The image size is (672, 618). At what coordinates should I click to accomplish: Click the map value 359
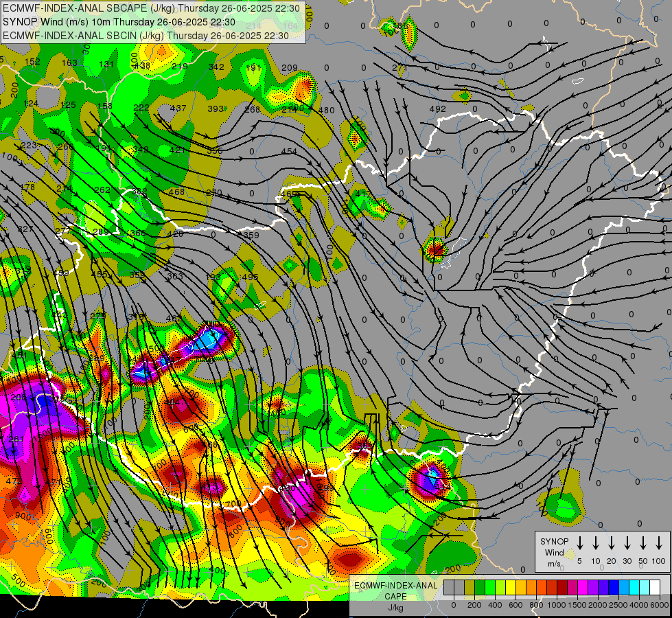tap(251, 236)
